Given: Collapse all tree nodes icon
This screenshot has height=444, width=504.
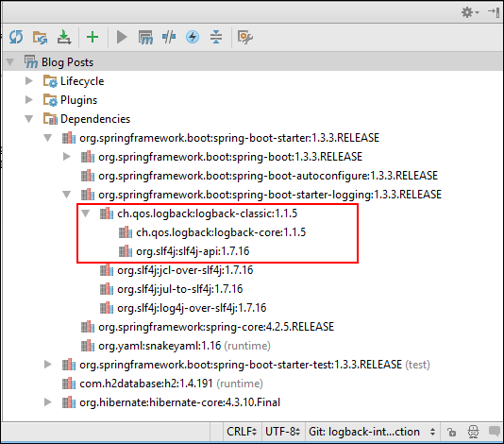Looking at the screenshot, I should 216,37.
